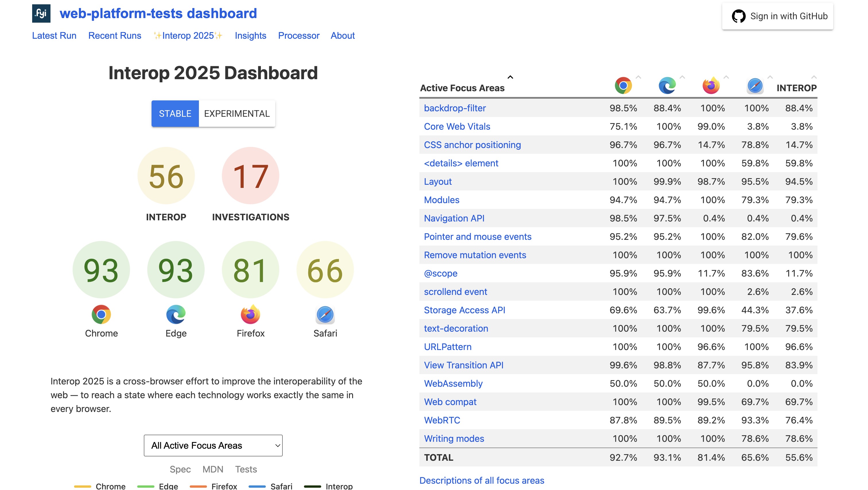Switch to the EXPERIMENTAL results toggle
This screenshot has width=868, height=490.
coord(237,114)
